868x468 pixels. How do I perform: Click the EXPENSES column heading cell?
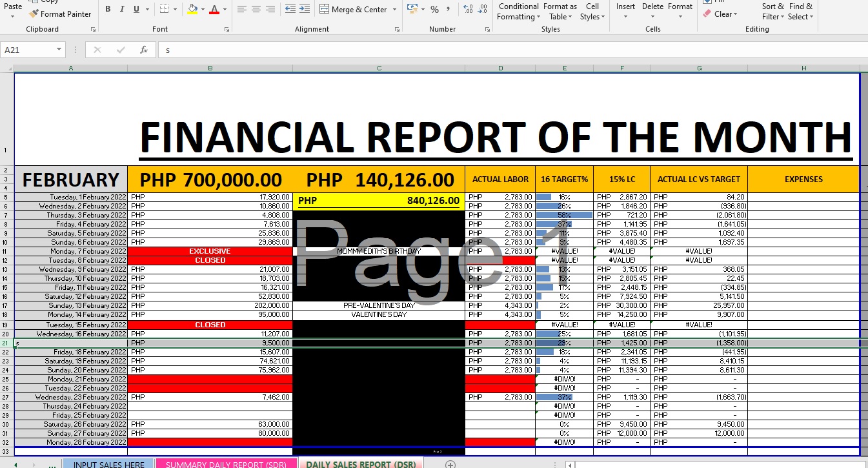click(803, 179)
